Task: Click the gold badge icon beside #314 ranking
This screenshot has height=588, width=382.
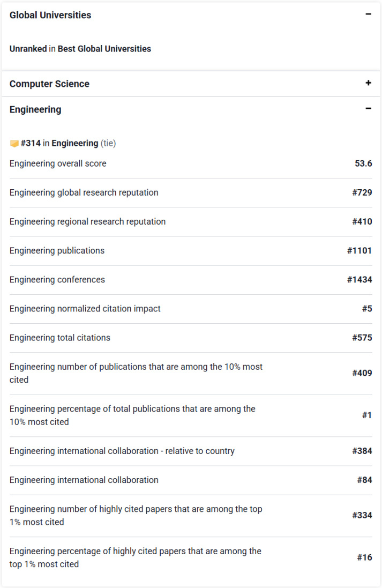Action: (14, 143)
